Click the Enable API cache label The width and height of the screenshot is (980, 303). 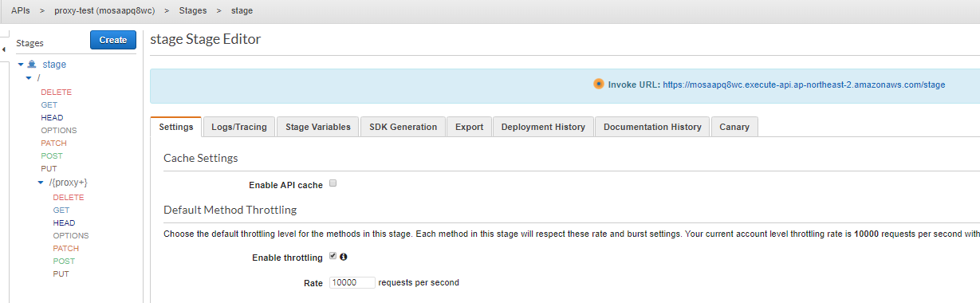click(x=285, y=185)
